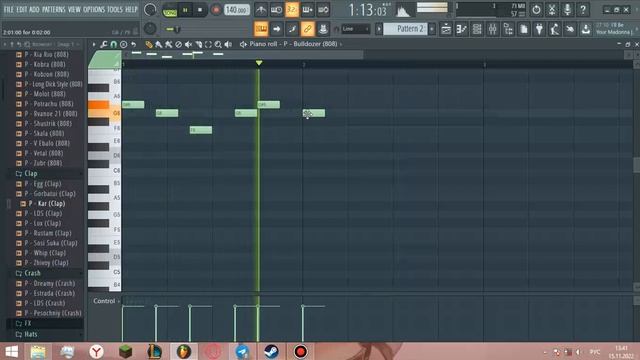Stop playback with the stop button
The height and width of the screenshot is (360, 640).
[200, 10]
